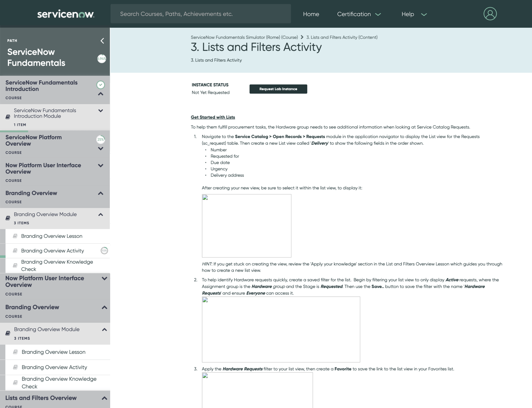Focus the Search Courses, Paths, Achievements field
This screenshot has height=408, width=532.
[201, 14]
